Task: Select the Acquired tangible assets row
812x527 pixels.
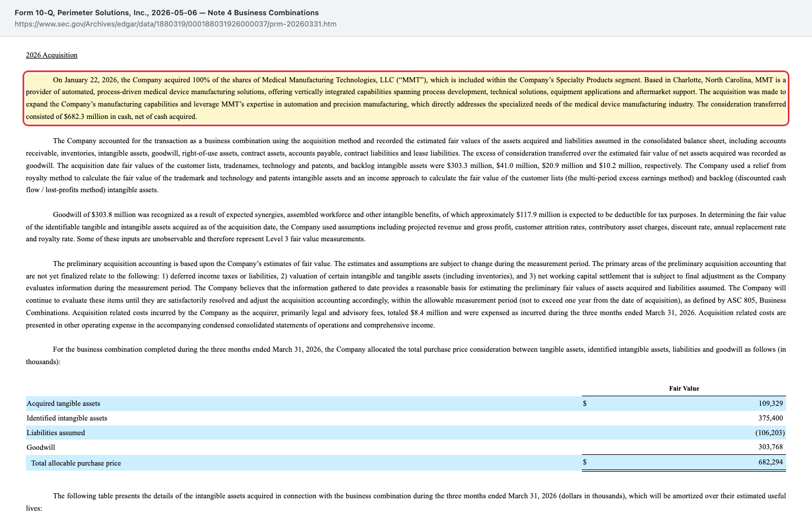Action: [405, 404]
